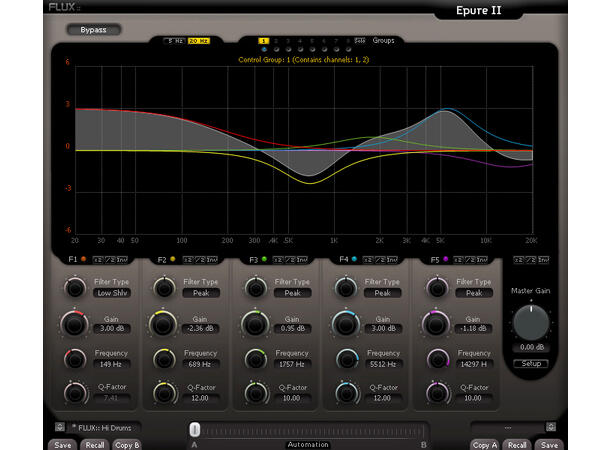This screenshot has height=450, width=610.
Task: Toggle the Bypass button
Action: coord(93,30)
